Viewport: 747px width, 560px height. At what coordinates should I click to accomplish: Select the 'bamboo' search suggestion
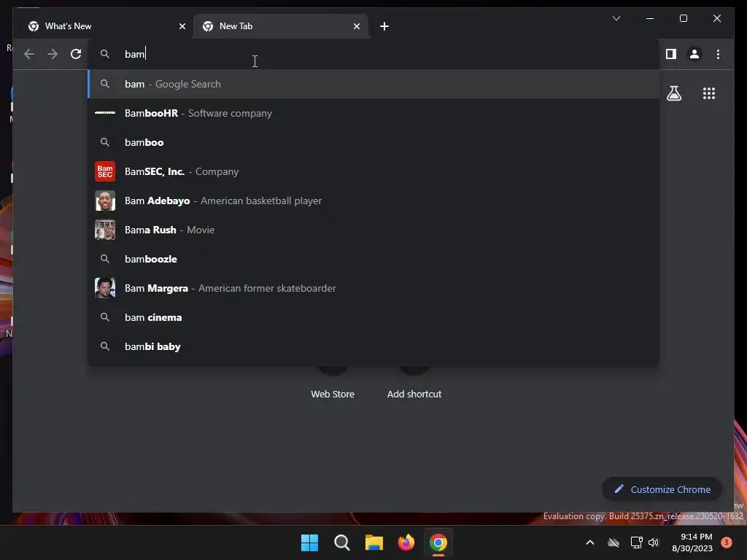point(374,142)
